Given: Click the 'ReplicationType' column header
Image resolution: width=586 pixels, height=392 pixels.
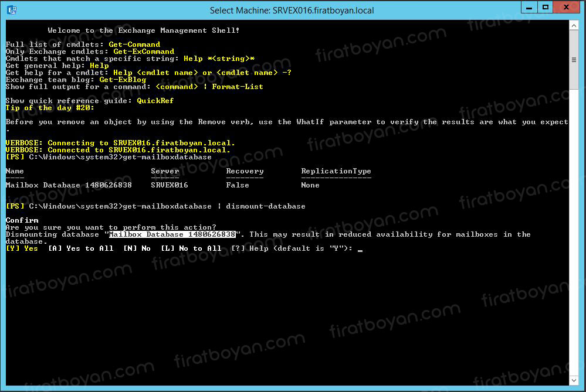Looking at the screenshot, I should tap(336, 171).
